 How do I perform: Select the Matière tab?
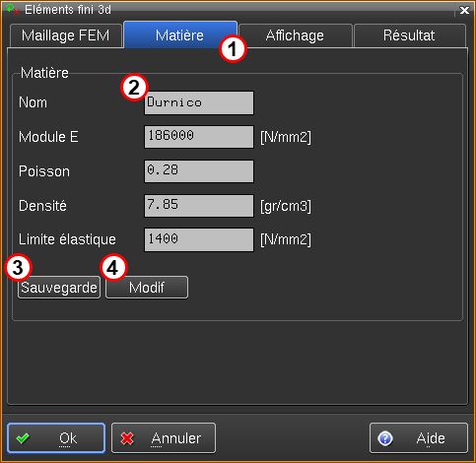point(180,34)
